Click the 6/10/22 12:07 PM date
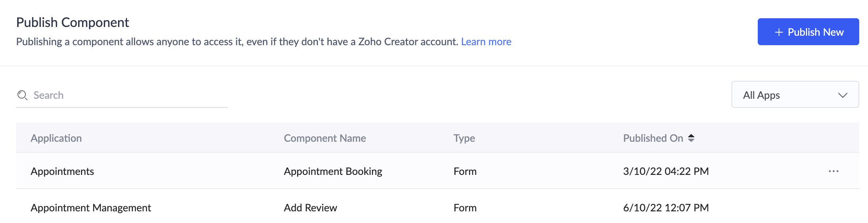Viewport: 868px width, 223px height. (665, 208)
